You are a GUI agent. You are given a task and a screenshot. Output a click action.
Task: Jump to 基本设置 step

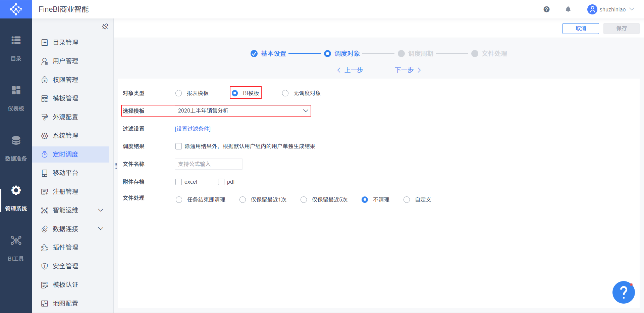pos(268,53)
